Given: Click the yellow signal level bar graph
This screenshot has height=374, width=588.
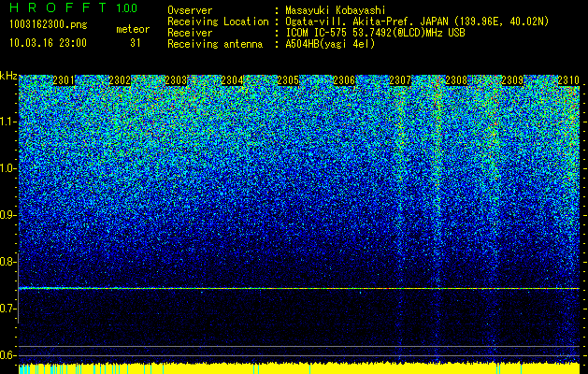Looking at the screenshot, I should pos(299,368).
